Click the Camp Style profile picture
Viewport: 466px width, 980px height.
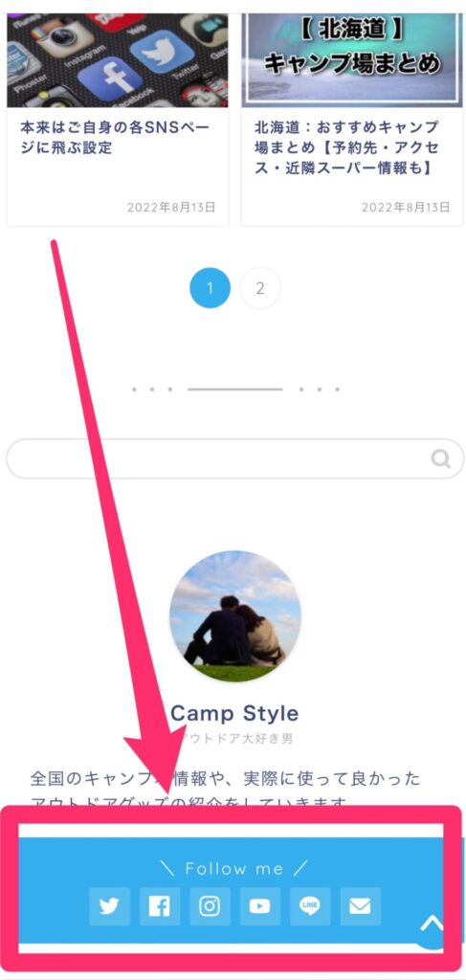click(x=234, y=616)
